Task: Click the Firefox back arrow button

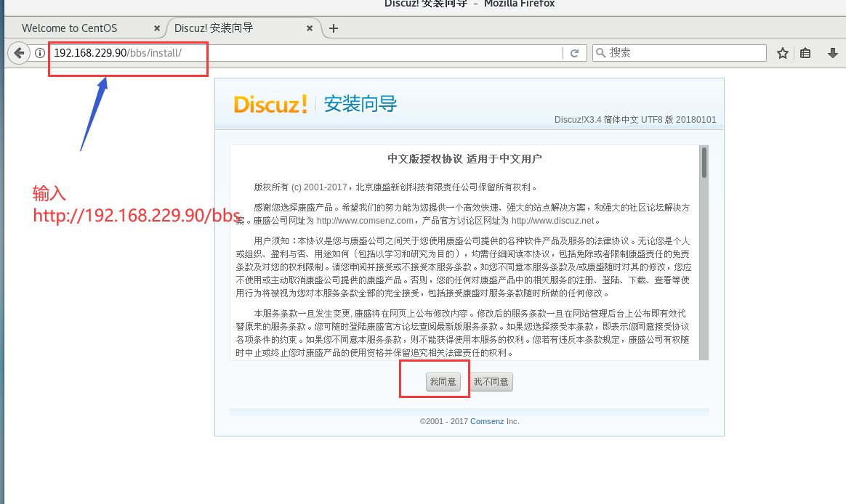Action: [19, 53]
